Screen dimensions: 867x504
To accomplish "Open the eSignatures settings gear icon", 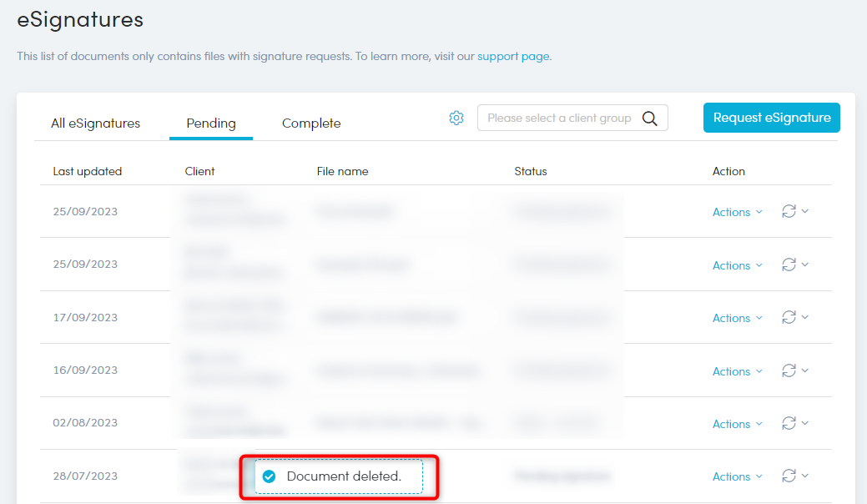I will 456,118.
